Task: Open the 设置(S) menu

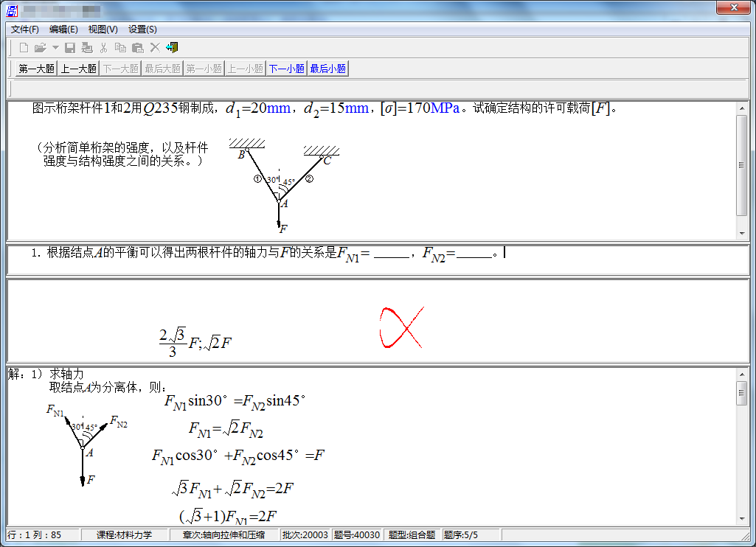Action: tap(142, 29)
